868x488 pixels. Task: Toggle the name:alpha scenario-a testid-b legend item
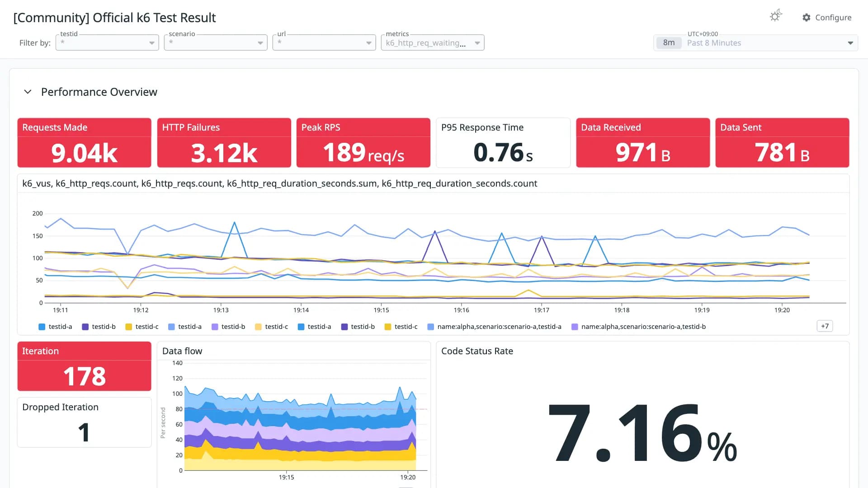(x=639, y=327)
